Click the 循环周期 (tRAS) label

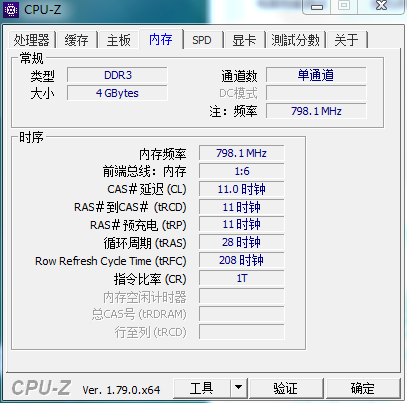[145, 243]
